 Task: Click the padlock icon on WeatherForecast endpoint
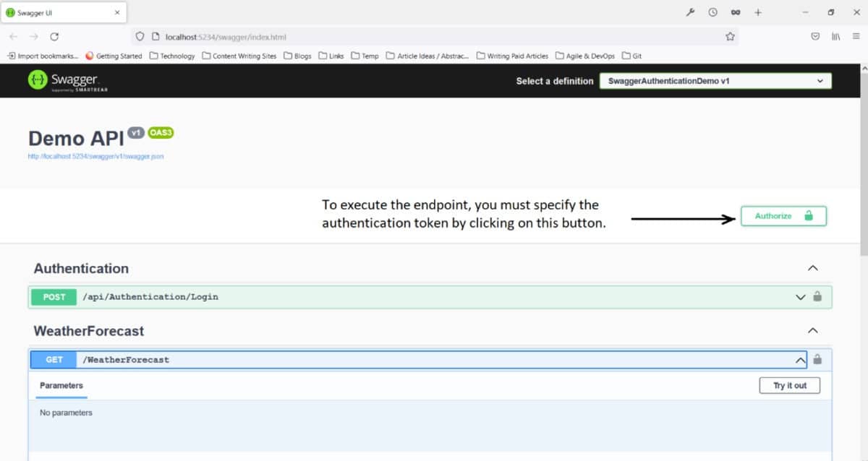tap(817, 359)
